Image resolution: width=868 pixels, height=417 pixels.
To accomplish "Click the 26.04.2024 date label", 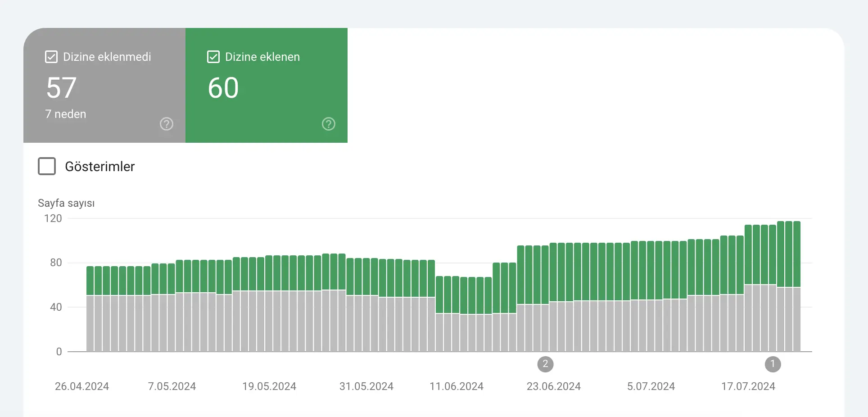I will point(82,386).
